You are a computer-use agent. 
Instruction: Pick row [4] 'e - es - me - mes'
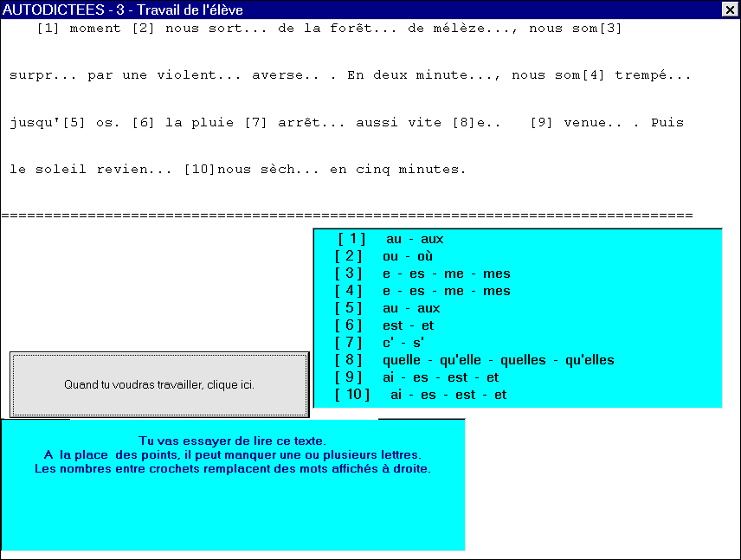pyautogui.click(x=423, y=291)
